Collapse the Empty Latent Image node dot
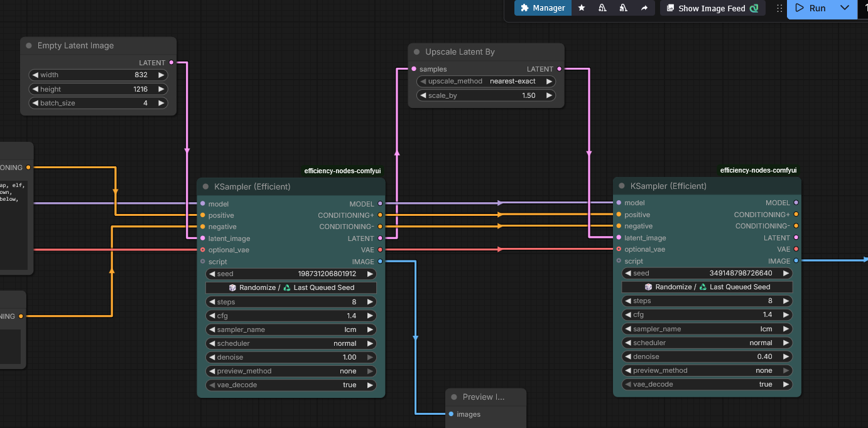Viewport: 868px width, 428px height. (29, 46)
